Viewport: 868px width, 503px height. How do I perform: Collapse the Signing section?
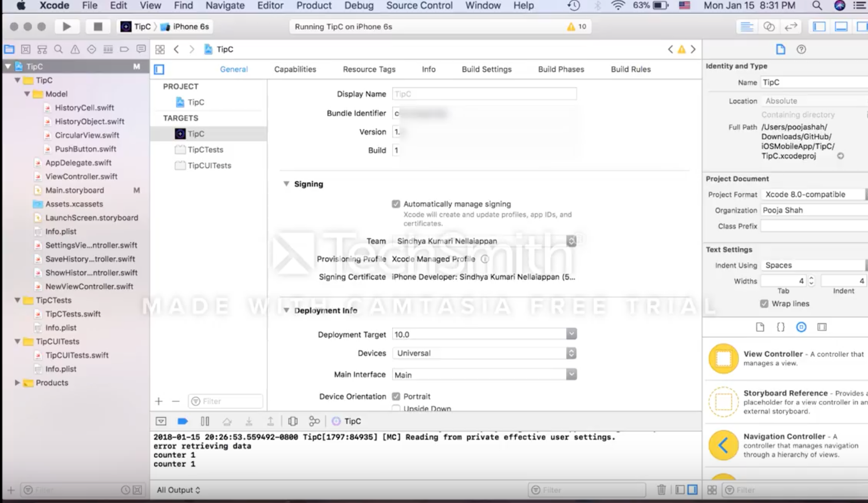point(286,184)
